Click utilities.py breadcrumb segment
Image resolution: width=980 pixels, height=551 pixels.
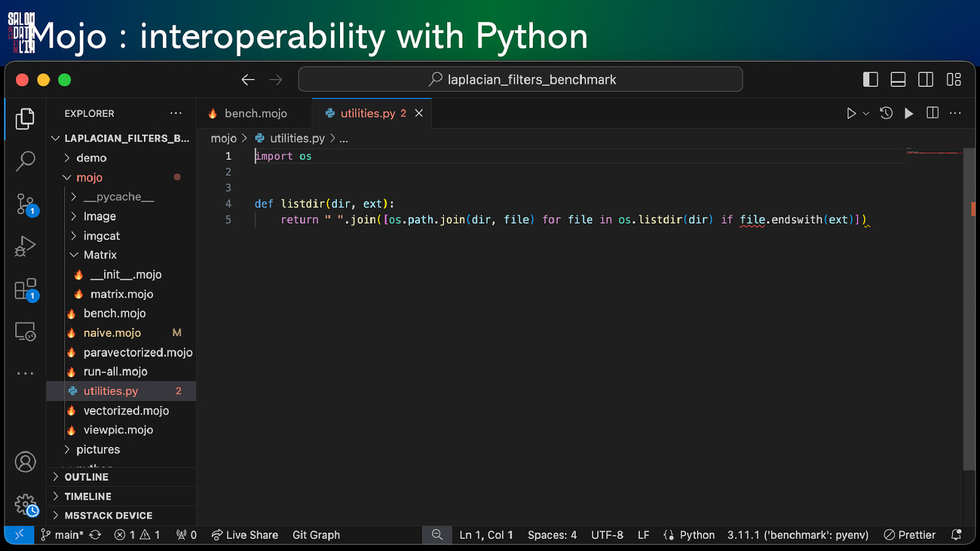297,138
